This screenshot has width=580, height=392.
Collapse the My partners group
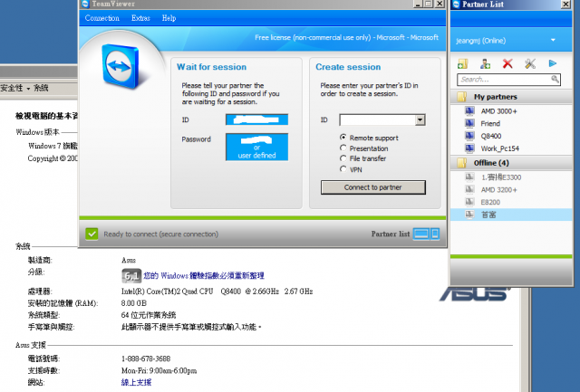point(461,97)
